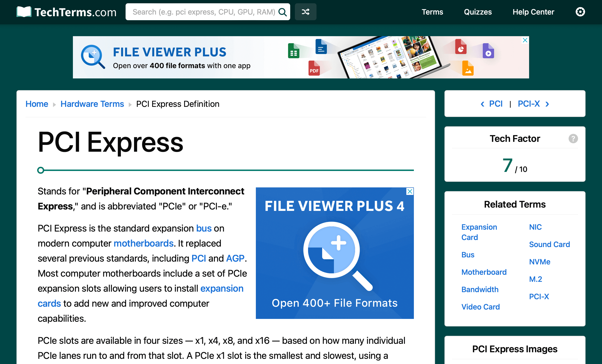
Task: Click the previous term left chevron
Action: pyautogui.click(x=482, y=104)
